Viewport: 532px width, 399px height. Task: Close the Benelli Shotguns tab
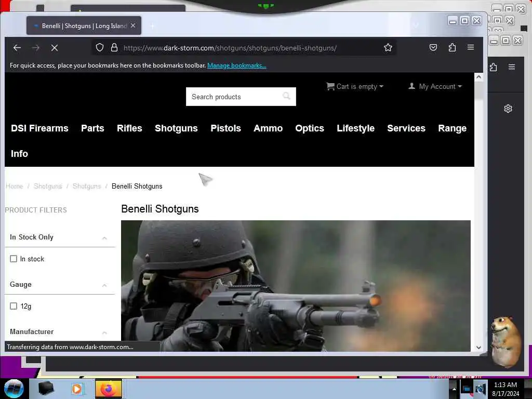coord(133,26)
